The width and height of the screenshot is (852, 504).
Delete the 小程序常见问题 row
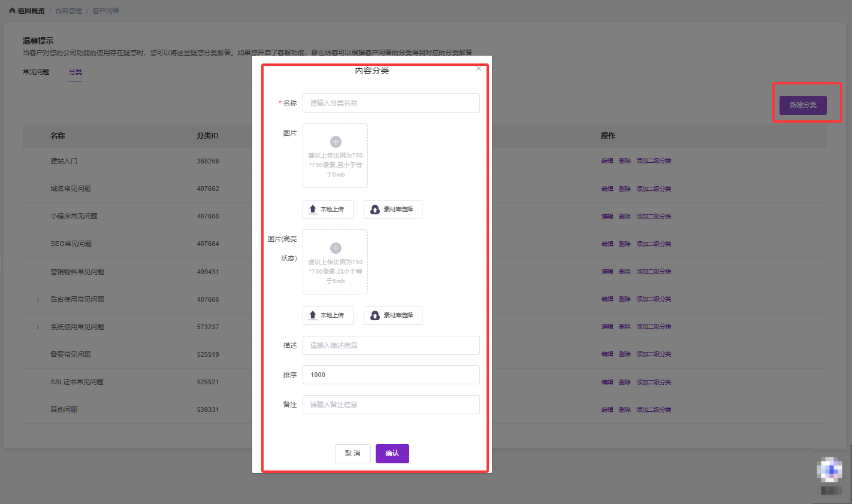click(x=624, y=216)
